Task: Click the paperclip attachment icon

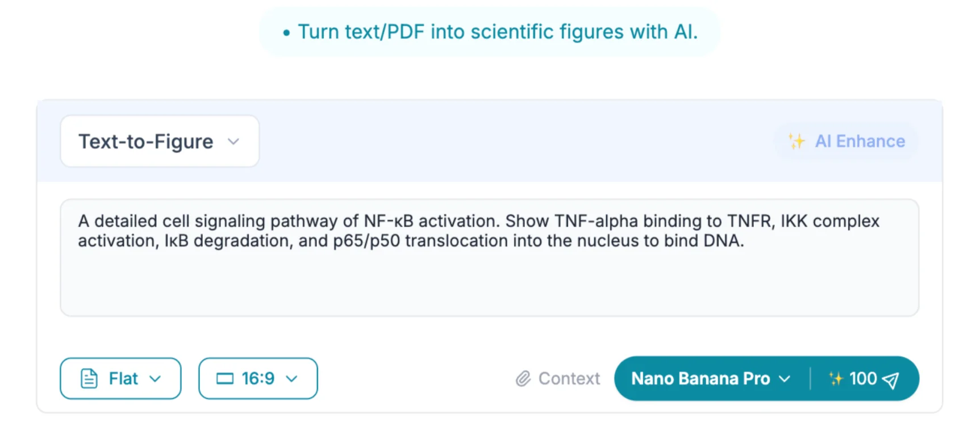Action: coord(523,378)
